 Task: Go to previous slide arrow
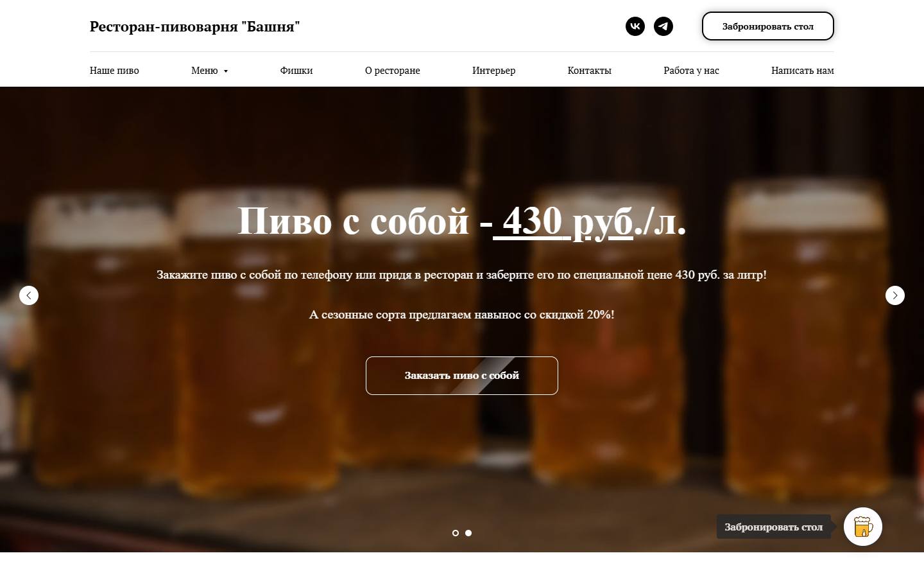(x=29, y=295)
